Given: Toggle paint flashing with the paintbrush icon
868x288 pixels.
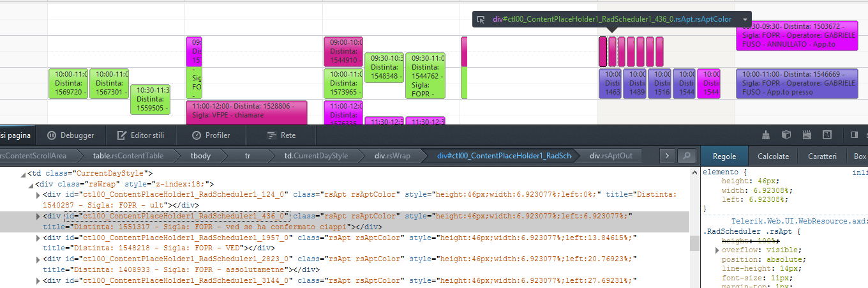Looking at the screenshot, I should coord(767,135).
